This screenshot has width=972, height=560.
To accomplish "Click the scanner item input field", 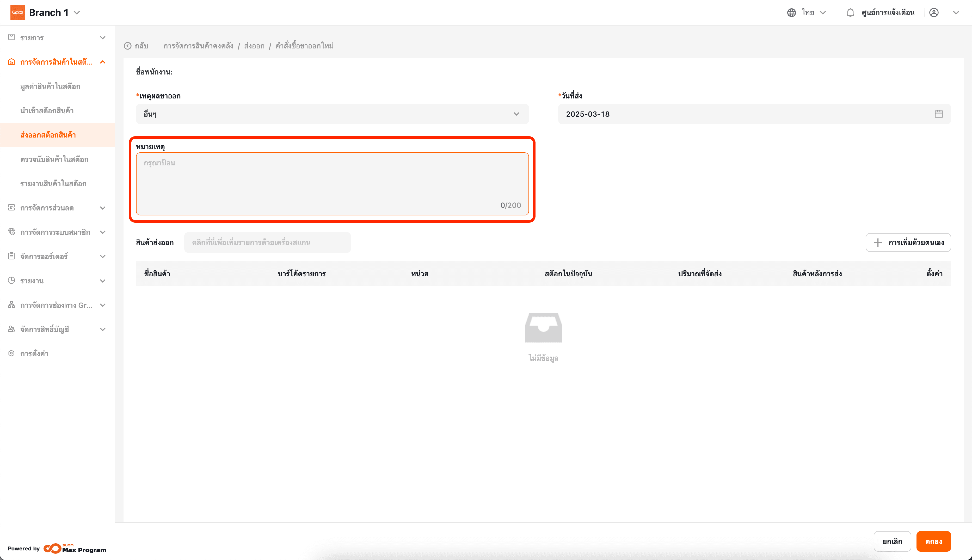I will [267, 243].
